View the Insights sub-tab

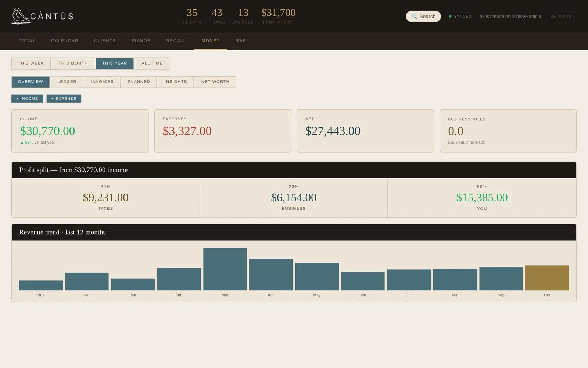(x=176, y=82)
